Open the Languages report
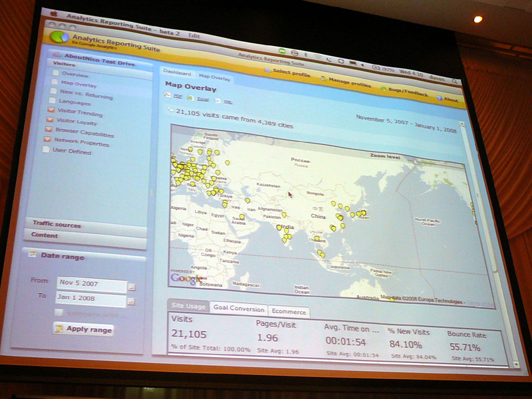Image resolution: width=532 pixels, height=399 pixels. (74, 102)
